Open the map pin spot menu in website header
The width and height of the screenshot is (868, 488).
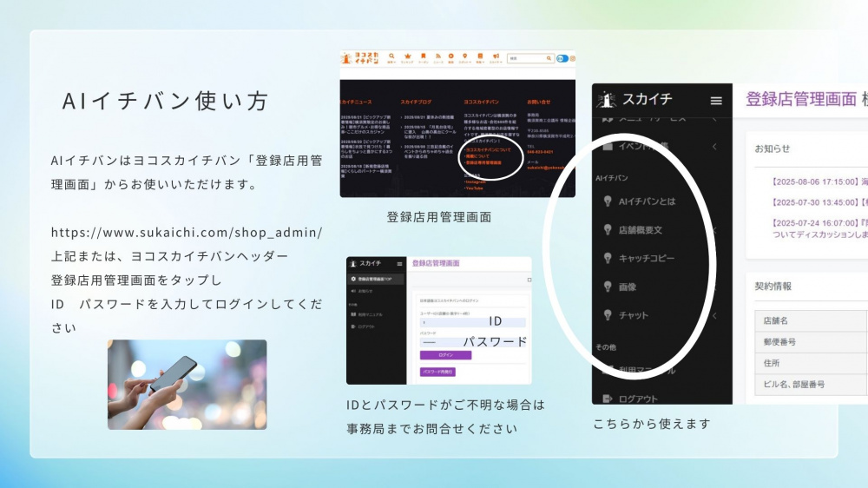[x=465, y=57]
